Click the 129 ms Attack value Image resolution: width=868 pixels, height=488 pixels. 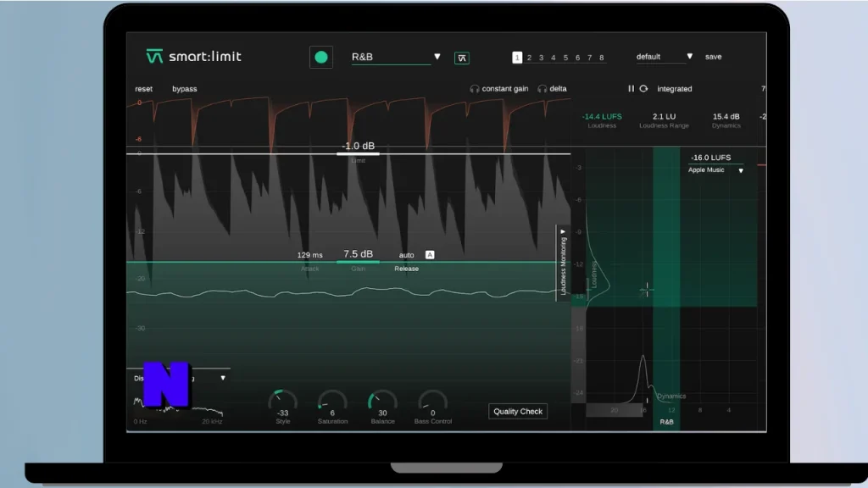310,255
